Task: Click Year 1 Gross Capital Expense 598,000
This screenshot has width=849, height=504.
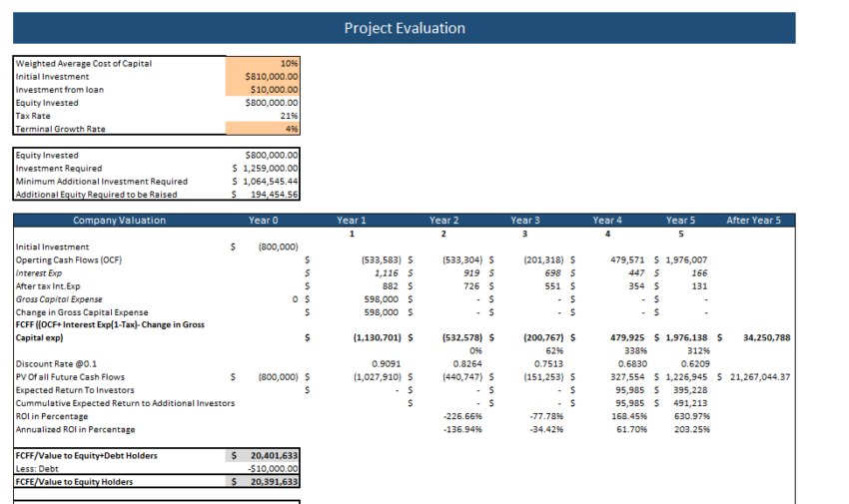Action: 382,299
